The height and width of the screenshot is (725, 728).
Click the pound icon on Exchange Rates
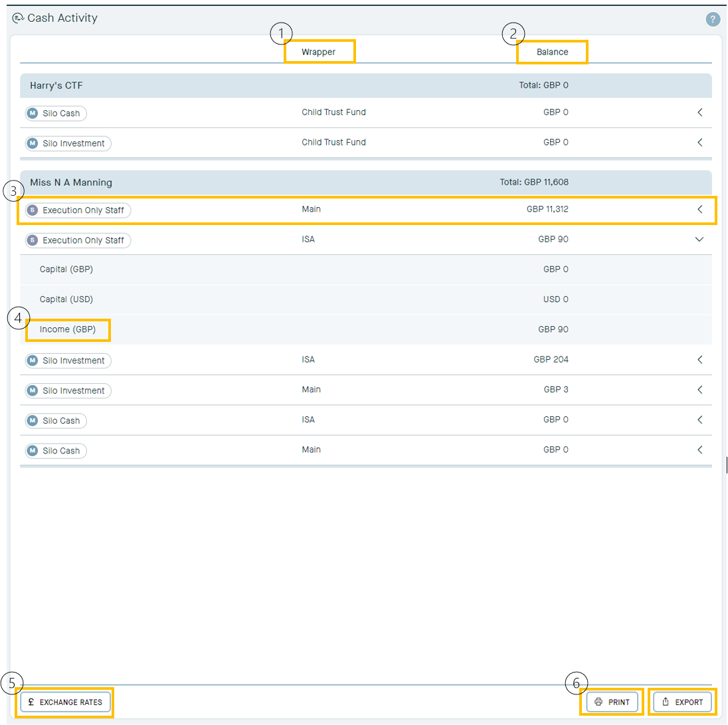[x=31, y=702]
